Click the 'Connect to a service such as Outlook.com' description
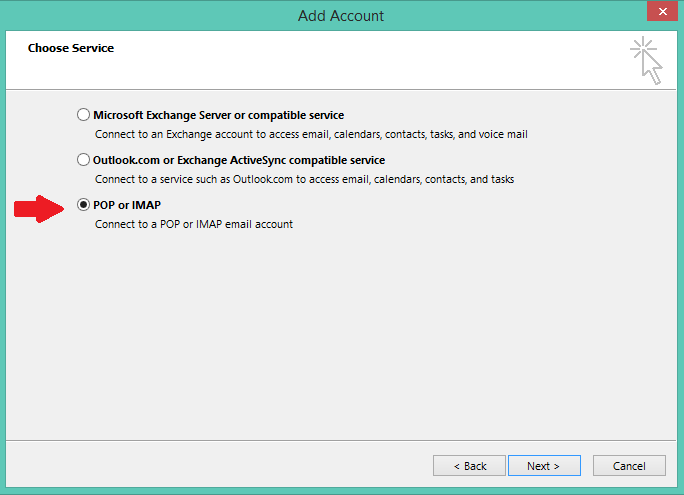Image resolution: width=684 pixels, height=495 pixels. coord(304,179)
